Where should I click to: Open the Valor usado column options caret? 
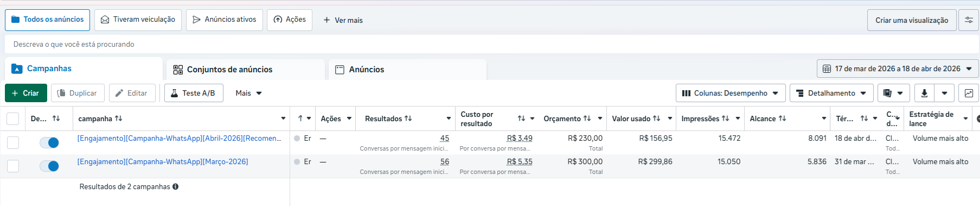click(670, 118)
